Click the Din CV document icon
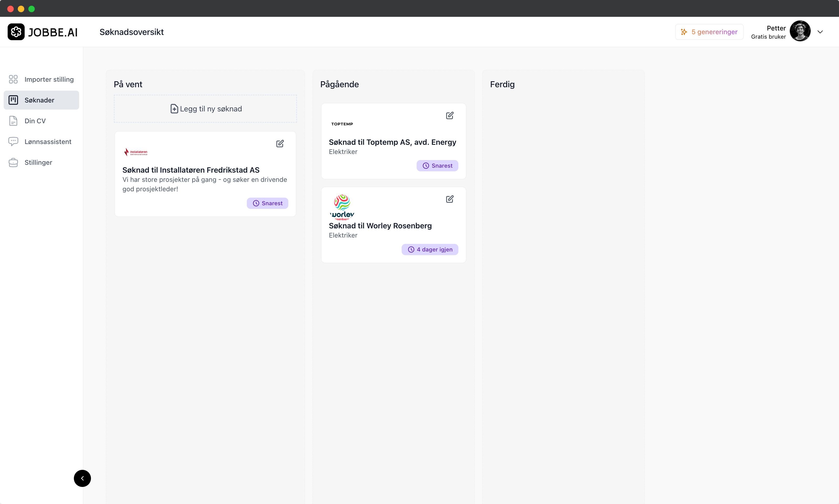The height and width of the screenshot is (504, 839). [13, 121]
